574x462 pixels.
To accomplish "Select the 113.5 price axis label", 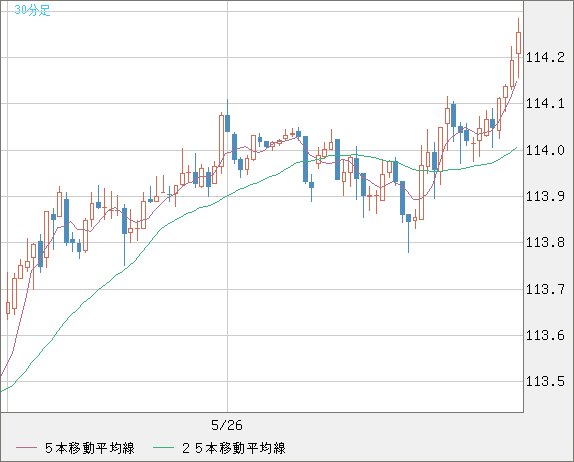I will coord(545,381).
